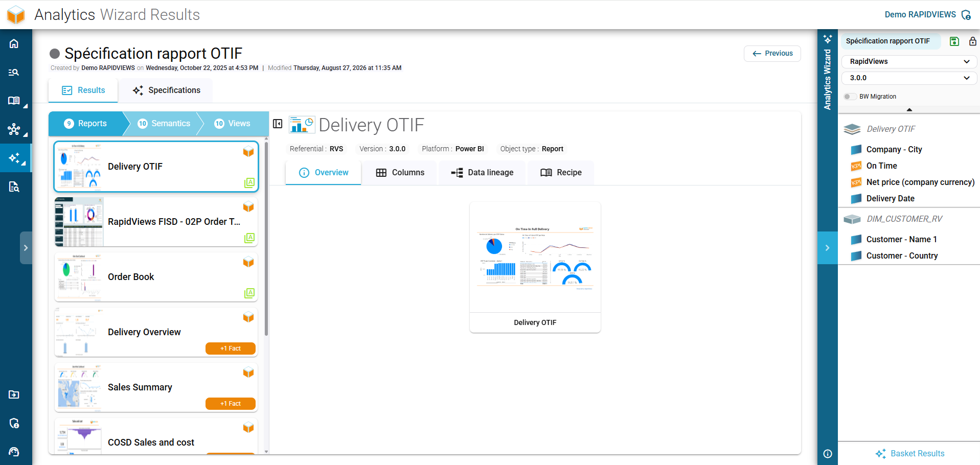Viewport: 980px width, 465px height.
Task: Open the Recipe tab
Action: coord(561,173)
